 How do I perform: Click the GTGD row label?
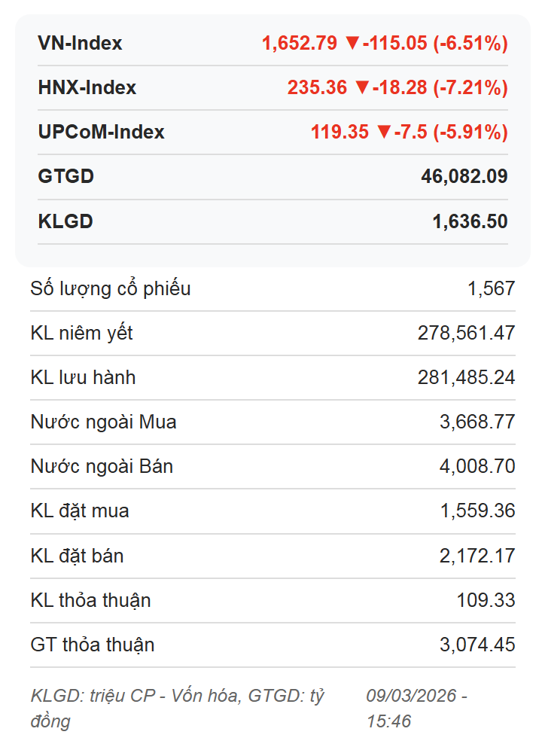click(66, 177)
